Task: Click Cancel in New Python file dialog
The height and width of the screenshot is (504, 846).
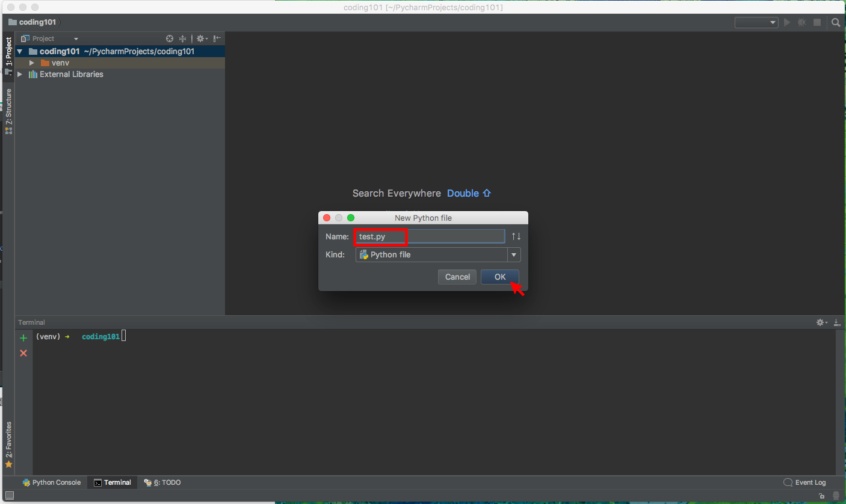Action: [457, 277]
